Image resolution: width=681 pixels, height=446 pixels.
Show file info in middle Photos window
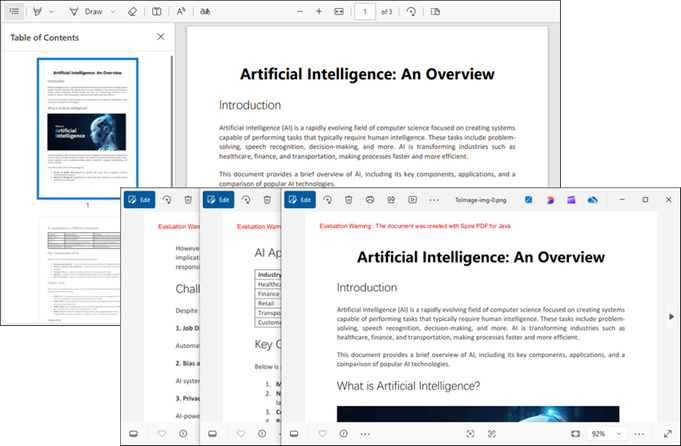(262, 433)
